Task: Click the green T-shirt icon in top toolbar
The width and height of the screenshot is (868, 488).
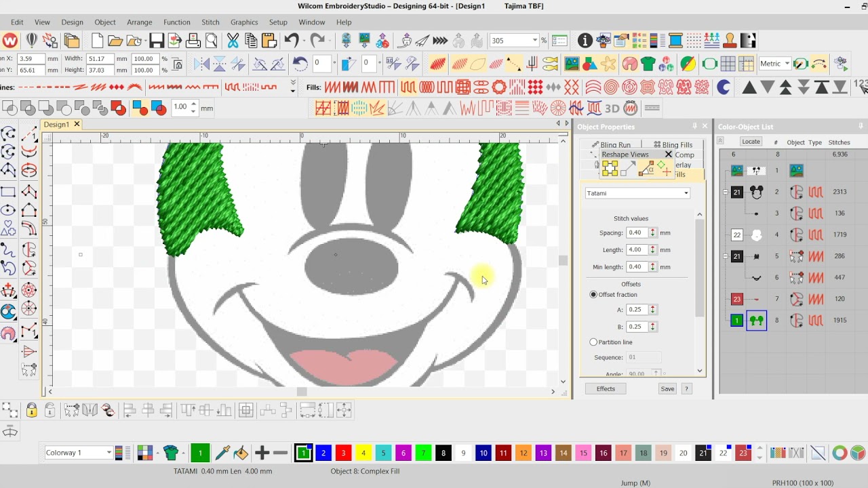Action: coord(648,64)
